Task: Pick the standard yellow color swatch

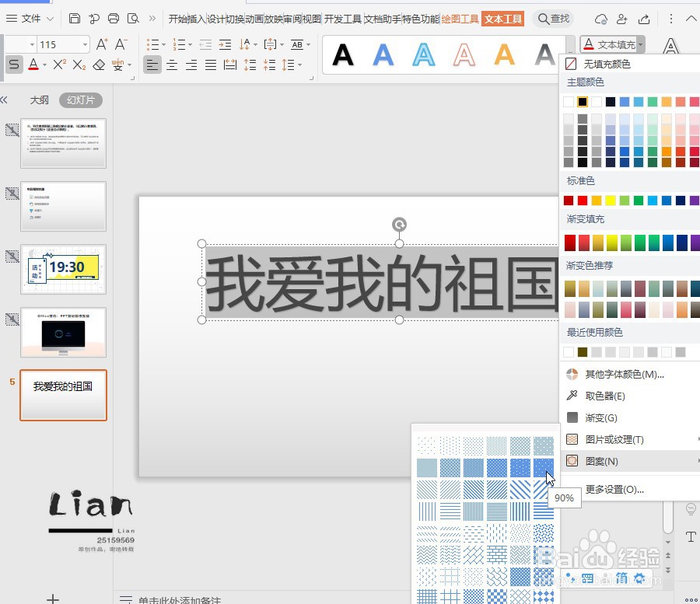Action: pyautogui.click(x=611, y=201)
